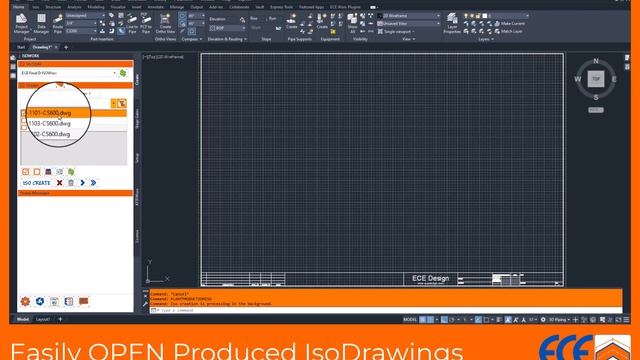Click the N direction on the compass
Viewport: 640px width, 360px height.
pos(596,61)
